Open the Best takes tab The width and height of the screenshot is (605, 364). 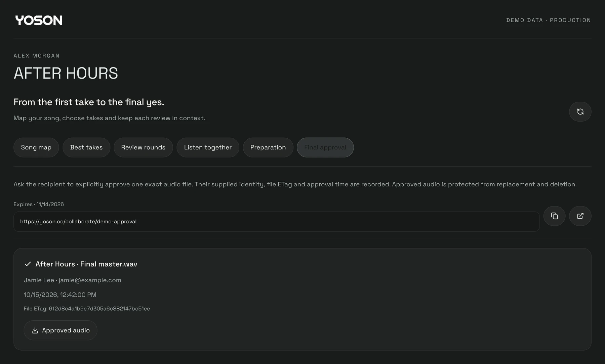click(x=86, y=147)
